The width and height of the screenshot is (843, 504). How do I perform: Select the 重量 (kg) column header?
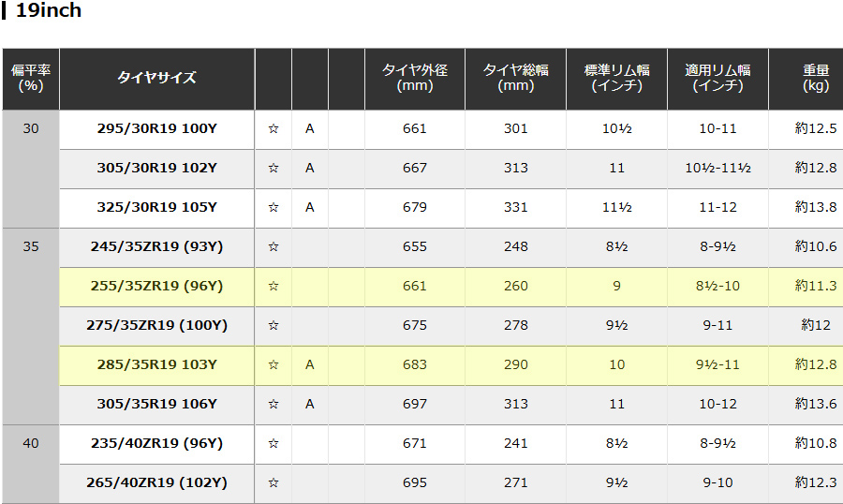816,78
